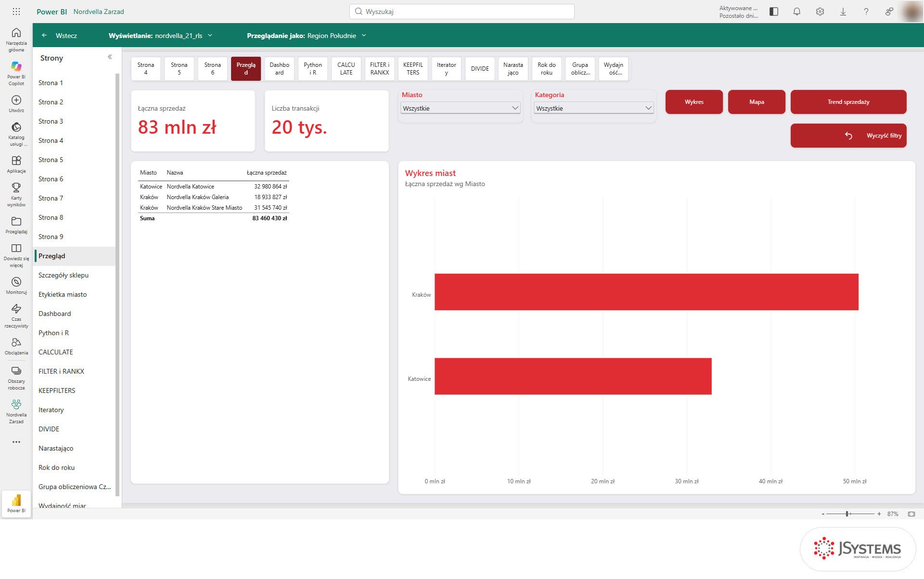Click the Wyszukaj search field
924x579 pixels.
(x=462, y=12)
